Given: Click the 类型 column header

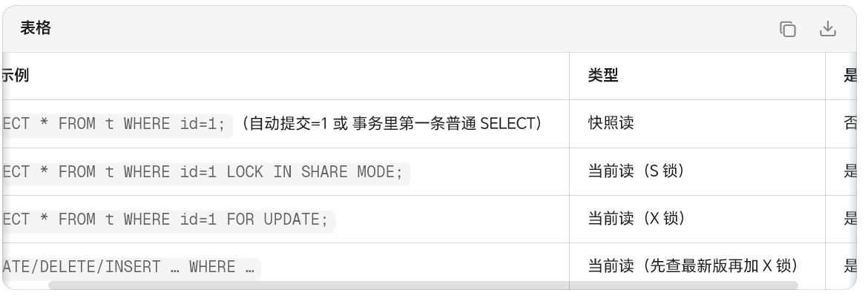Looking at the screenshot, I should point(603,76).
